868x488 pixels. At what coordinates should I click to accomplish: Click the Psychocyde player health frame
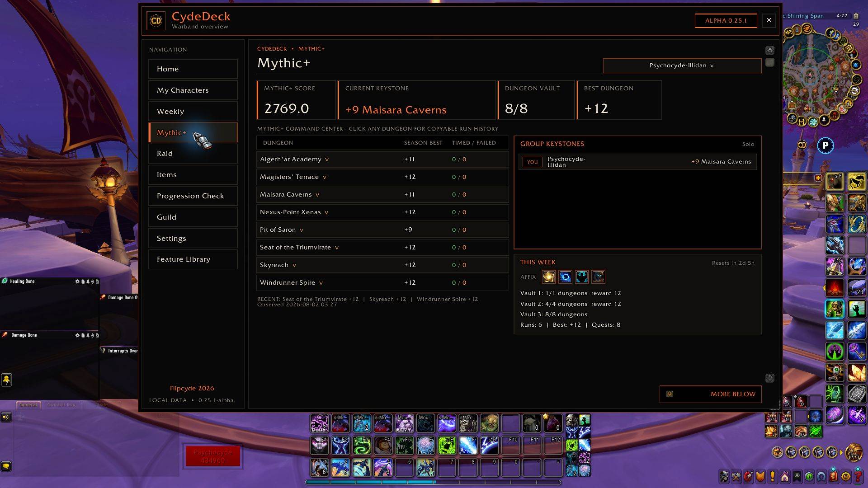[x=212, y=456]
